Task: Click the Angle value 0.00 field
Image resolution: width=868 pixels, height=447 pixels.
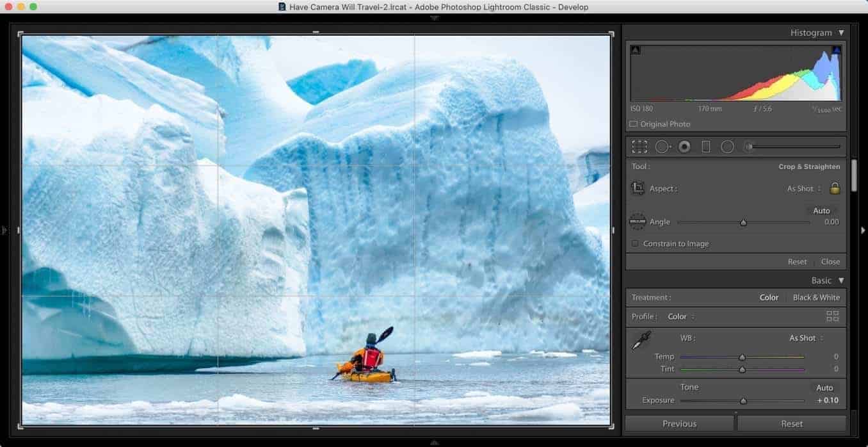Action: tap(832, 222)
